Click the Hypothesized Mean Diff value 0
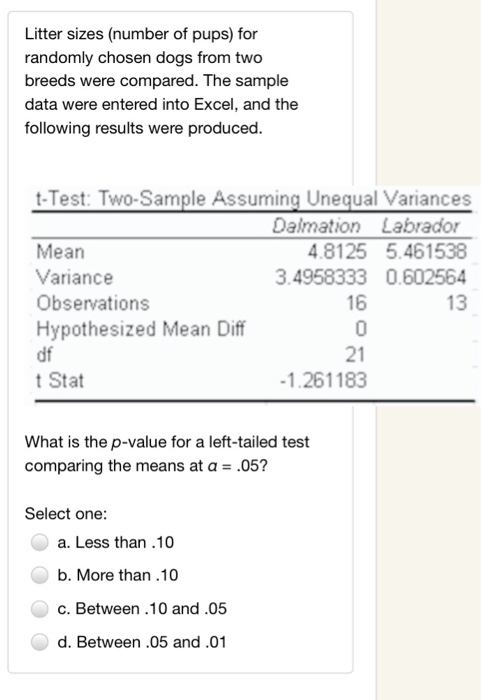 click(x=361, y=329)
